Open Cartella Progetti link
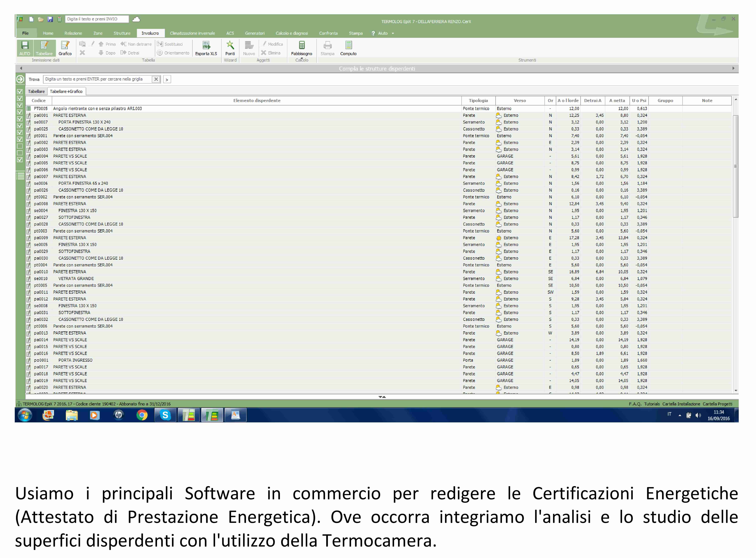Screen dimensions: 756x558 (718, 404)
